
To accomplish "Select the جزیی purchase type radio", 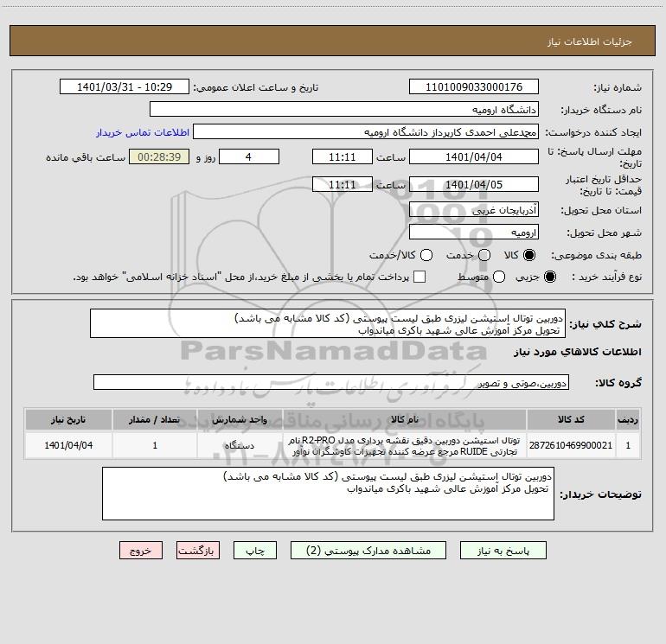I will tap(549, 277).
